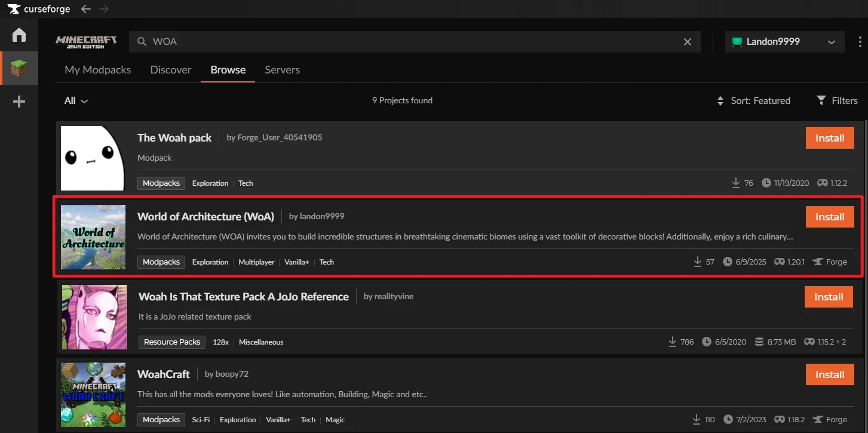
Task: Click Modpacks tag on World of Architecture
Action: [161, 262]
